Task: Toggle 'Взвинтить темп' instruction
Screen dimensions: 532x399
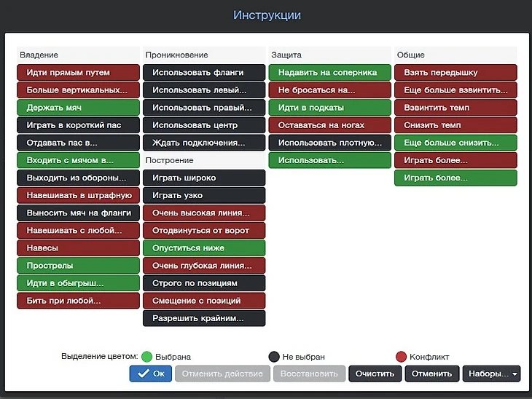Action: (455, 108)
